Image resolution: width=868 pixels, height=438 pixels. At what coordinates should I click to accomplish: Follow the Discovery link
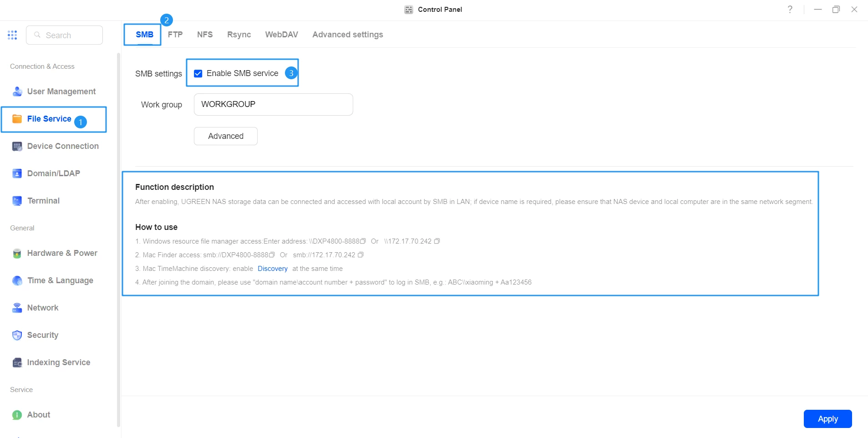(x=273, y=269)
